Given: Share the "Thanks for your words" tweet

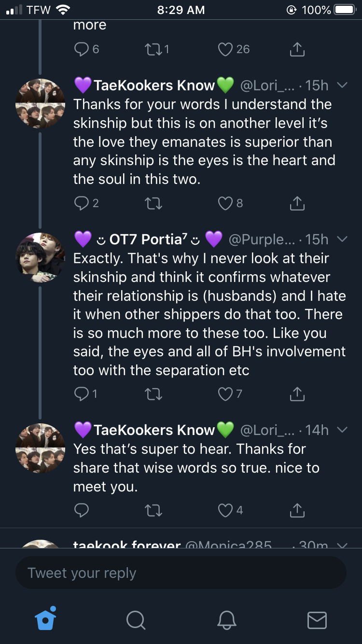Looking at the screenshot, I should pyautogui.click(x=297, y=203).
